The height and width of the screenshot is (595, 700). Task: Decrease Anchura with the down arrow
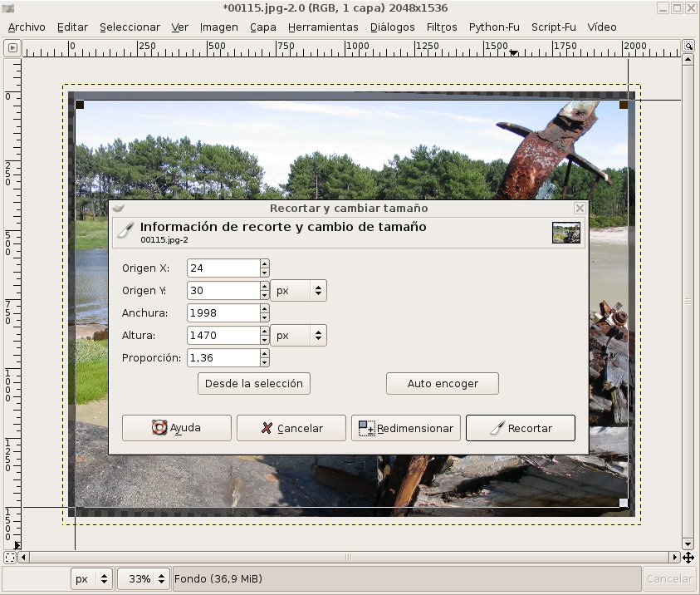pos(265,317)
